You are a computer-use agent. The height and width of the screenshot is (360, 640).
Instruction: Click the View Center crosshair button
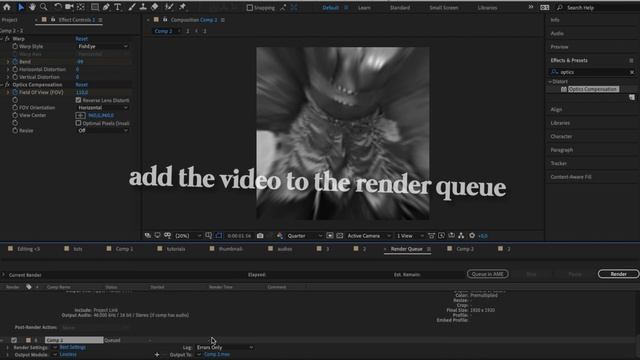(x=81, y=116)
